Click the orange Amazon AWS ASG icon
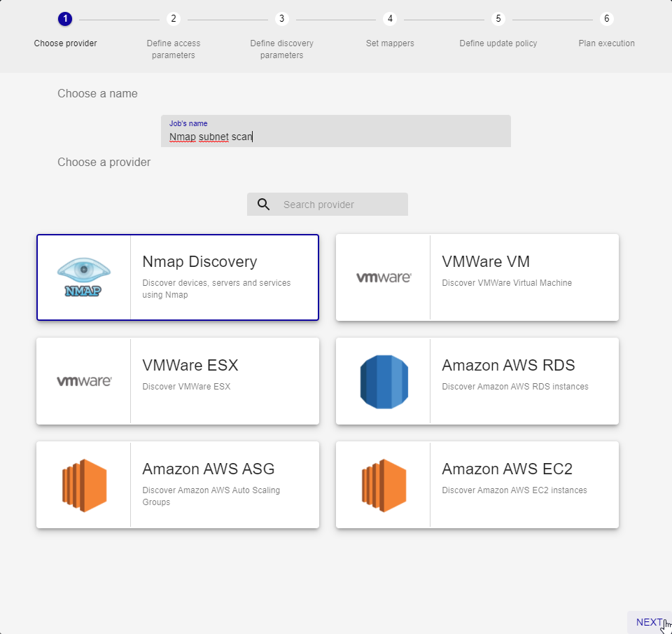The width and height of the screenshot is (672, 634). pos(85,485)
